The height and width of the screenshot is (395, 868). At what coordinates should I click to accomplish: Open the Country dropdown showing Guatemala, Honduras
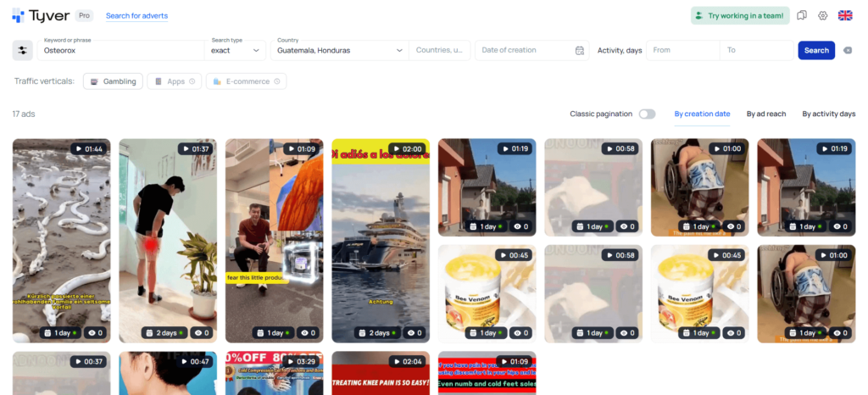coord(339,50)
